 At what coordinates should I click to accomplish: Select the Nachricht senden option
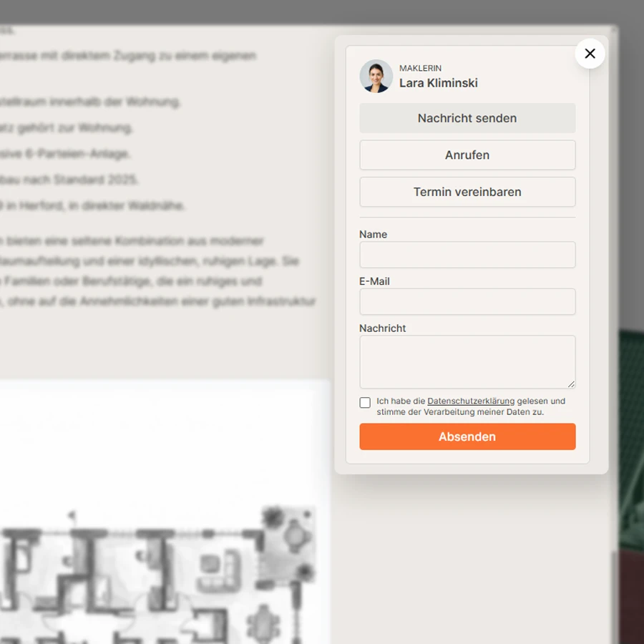pos(467,118)
